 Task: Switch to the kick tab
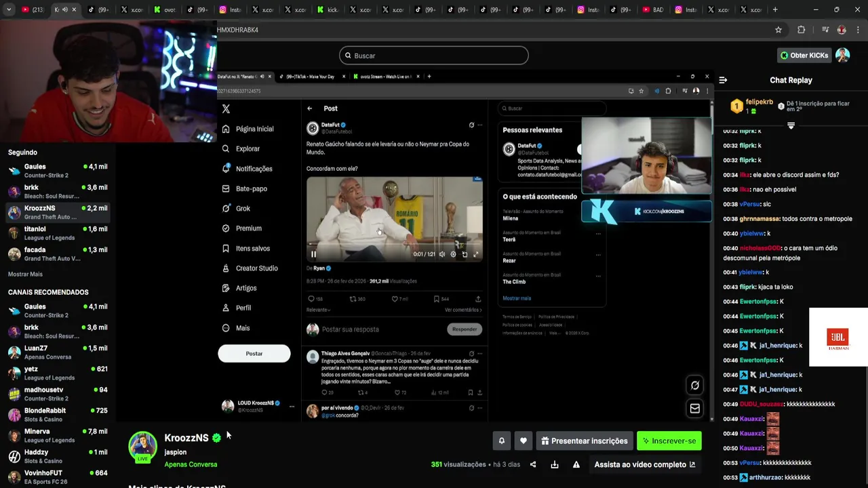[x=328, y=9]
